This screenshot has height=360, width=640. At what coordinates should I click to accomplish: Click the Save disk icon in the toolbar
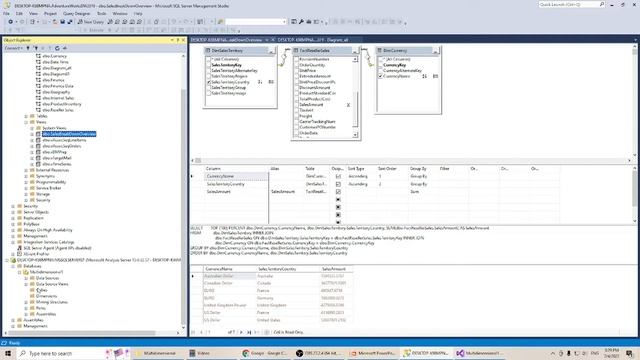click(62, 22)
